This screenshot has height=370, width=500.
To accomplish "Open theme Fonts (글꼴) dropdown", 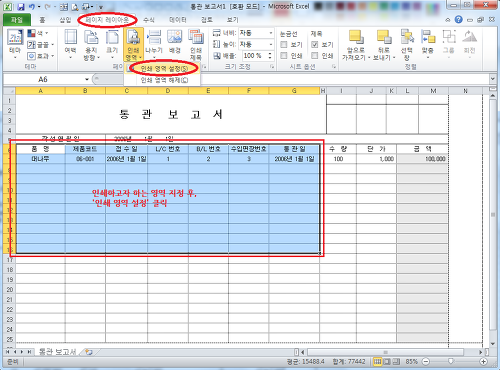I will [40, 44].
